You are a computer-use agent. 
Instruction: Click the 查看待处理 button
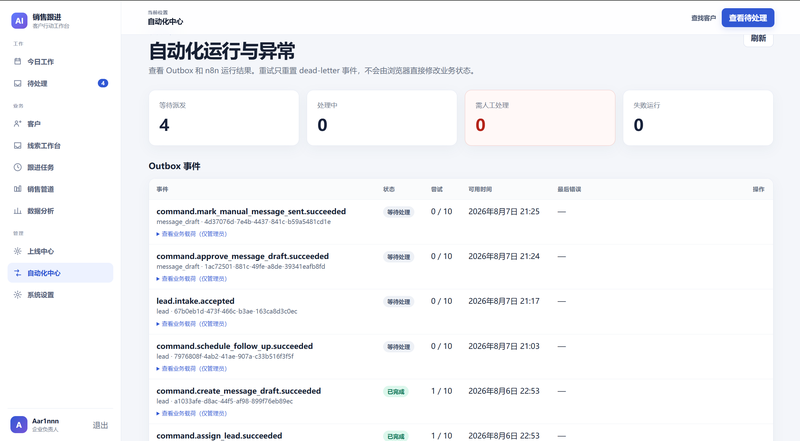(747, 18)
